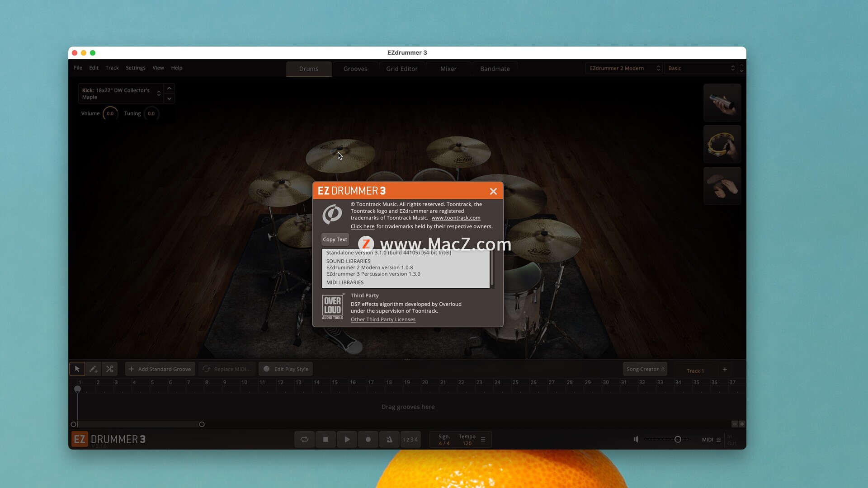This screenshot has width=868, height=488.
Task: Click the EZ Drummer 3 logo at bottom left
Action: pyautogui.click(x=108, y=439)
